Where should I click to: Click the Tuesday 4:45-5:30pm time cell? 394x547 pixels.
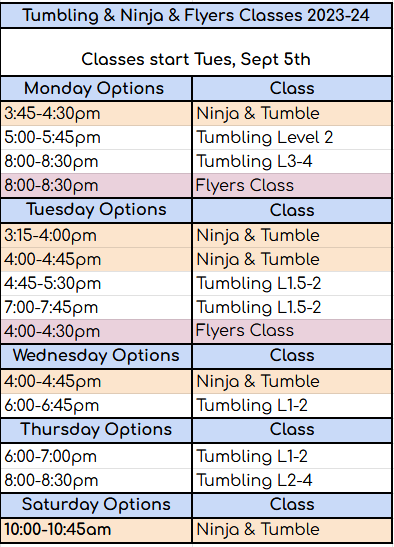coord(96,284)
